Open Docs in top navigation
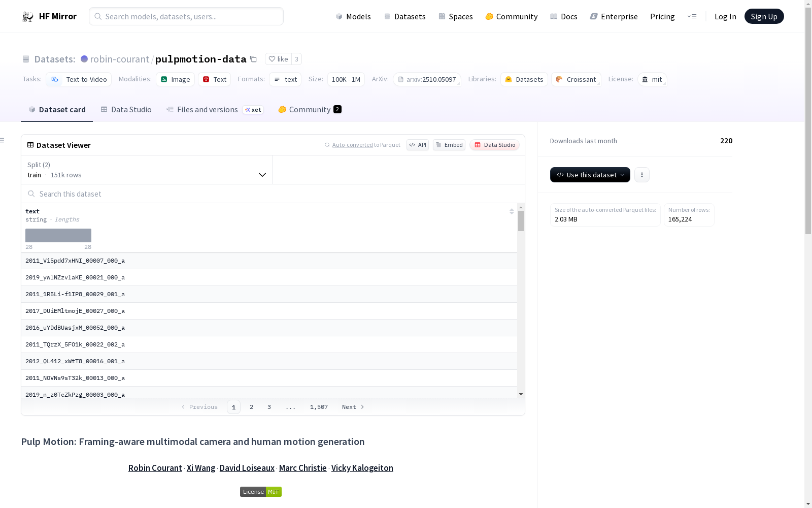812x508 pixels. click(x=564, y=17)
